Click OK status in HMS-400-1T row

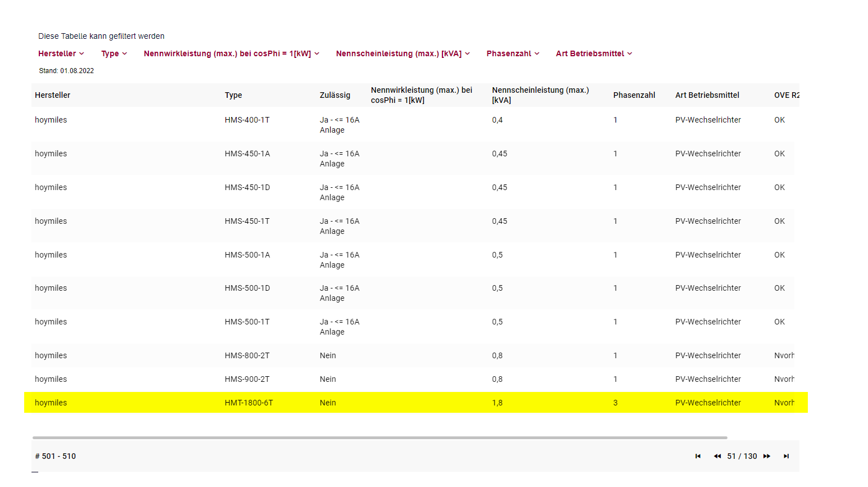[779, 120]
